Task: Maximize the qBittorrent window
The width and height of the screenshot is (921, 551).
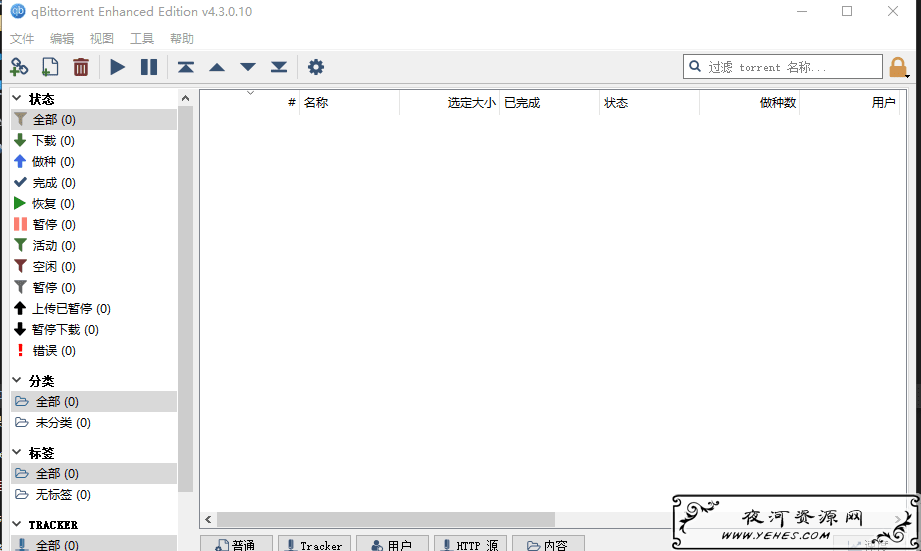Action: pos(847,11)
